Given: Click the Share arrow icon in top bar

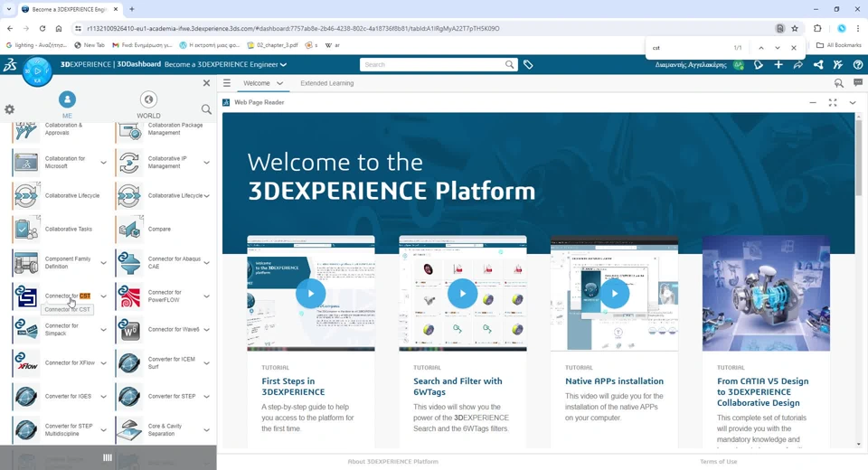Looking at the screenshot, I should pos(797,65).
